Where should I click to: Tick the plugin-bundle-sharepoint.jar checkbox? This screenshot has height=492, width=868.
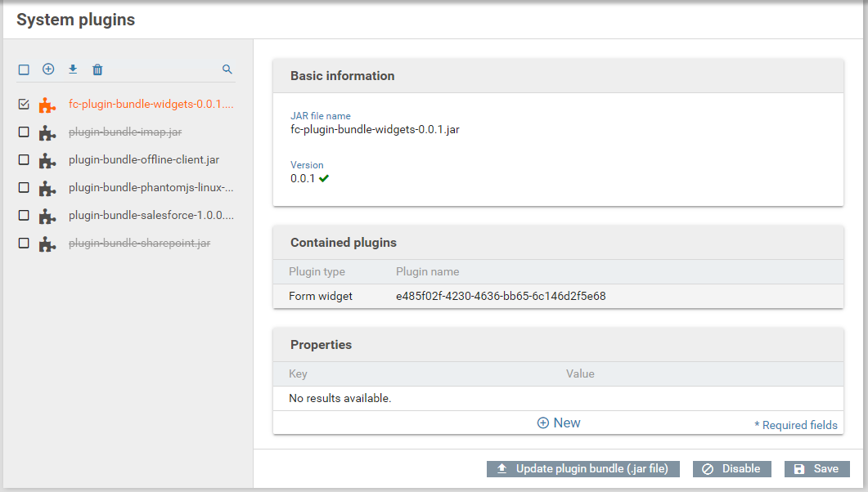click(24, 243)
